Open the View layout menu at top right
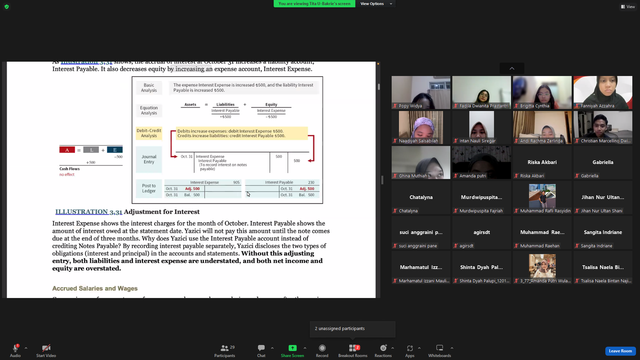This screenshot has height=360, width=640. pyautogui.click(x=628, y=7)
